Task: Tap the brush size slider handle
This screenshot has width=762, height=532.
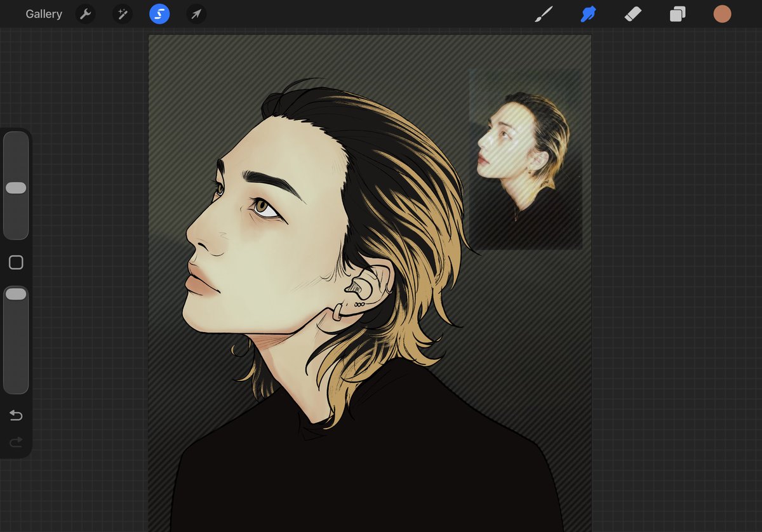Action: click(x=16, y=187)
